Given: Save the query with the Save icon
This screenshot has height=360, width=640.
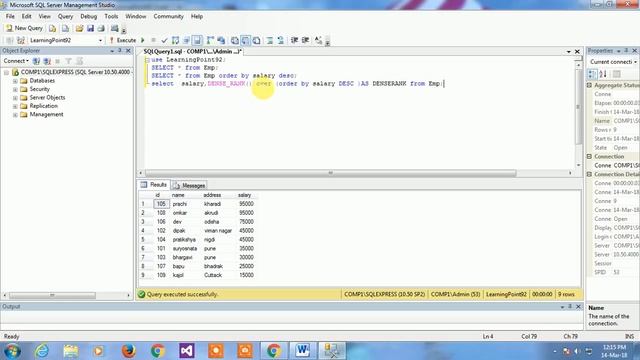Looking at the screenshot, I should 90,28.
